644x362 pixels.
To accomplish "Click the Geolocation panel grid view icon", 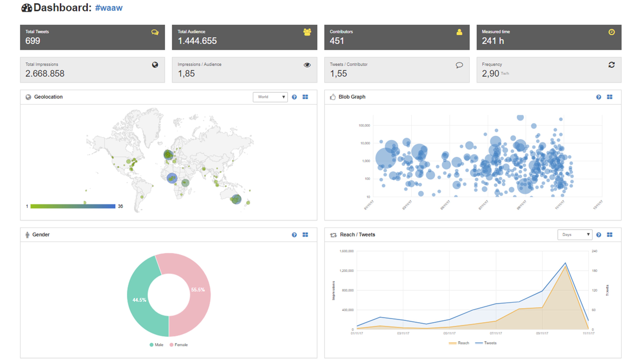I will tap(305, 97).
